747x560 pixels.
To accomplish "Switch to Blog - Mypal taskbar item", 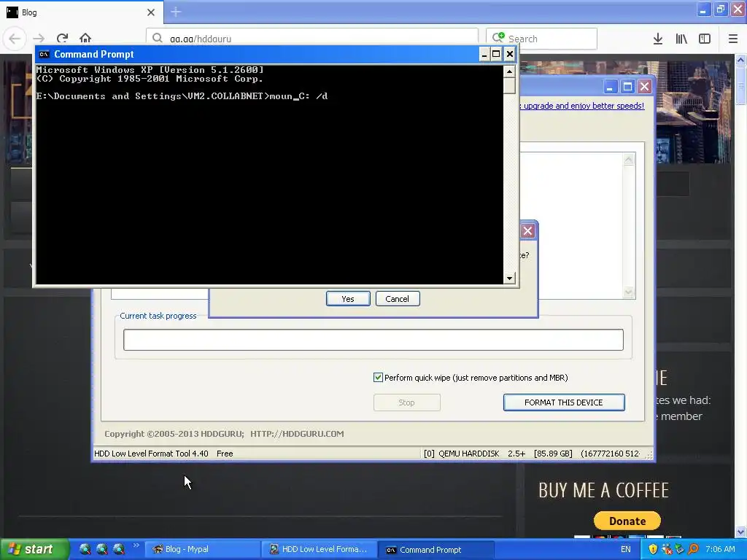I will pos(202,549).
